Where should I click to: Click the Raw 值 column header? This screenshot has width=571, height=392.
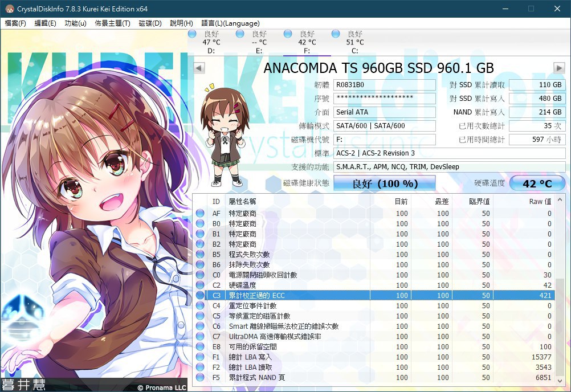[x=524, y=202]
